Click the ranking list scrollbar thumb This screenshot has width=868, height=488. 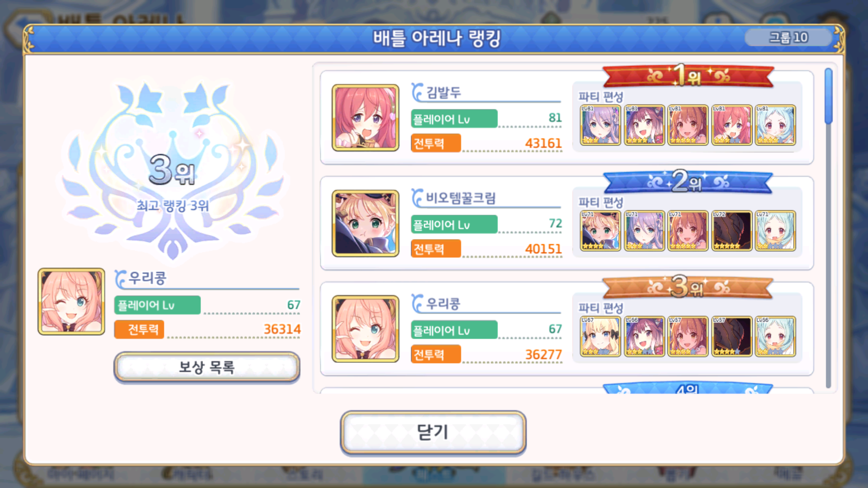coord(828,96)
